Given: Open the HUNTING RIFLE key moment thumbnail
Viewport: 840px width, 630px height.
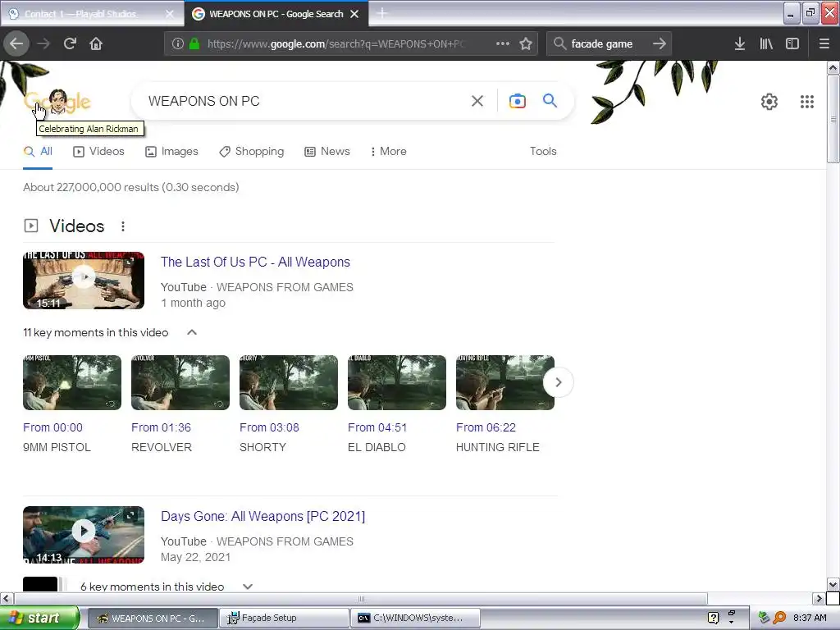Looking at the screenshot, I should (505, 382).
